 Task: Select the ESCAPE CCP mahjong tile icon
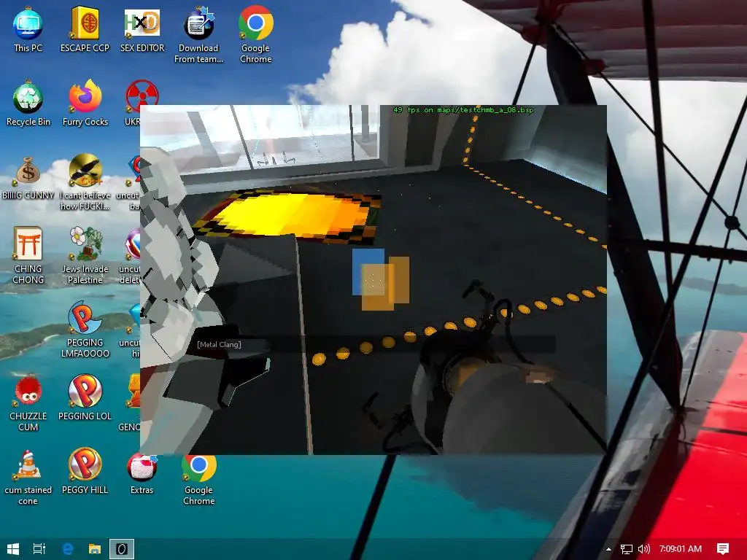(x=85, y=29)
